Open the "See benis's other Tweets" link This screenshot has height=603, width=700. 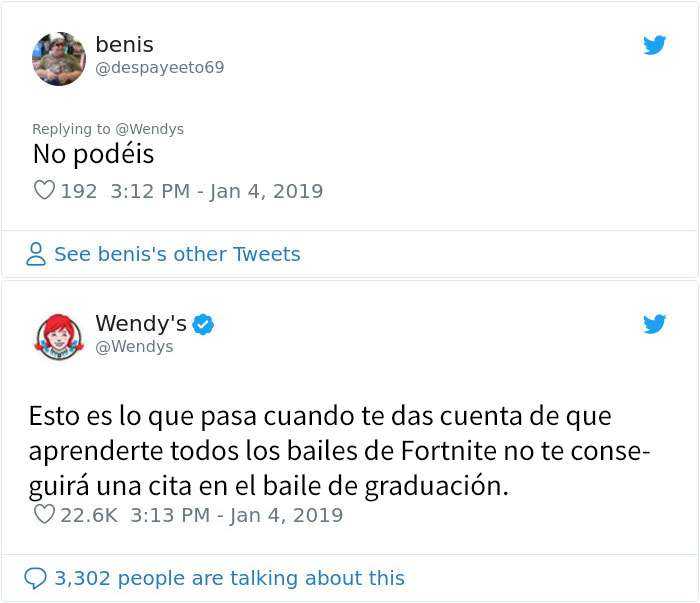click(177, 255)
